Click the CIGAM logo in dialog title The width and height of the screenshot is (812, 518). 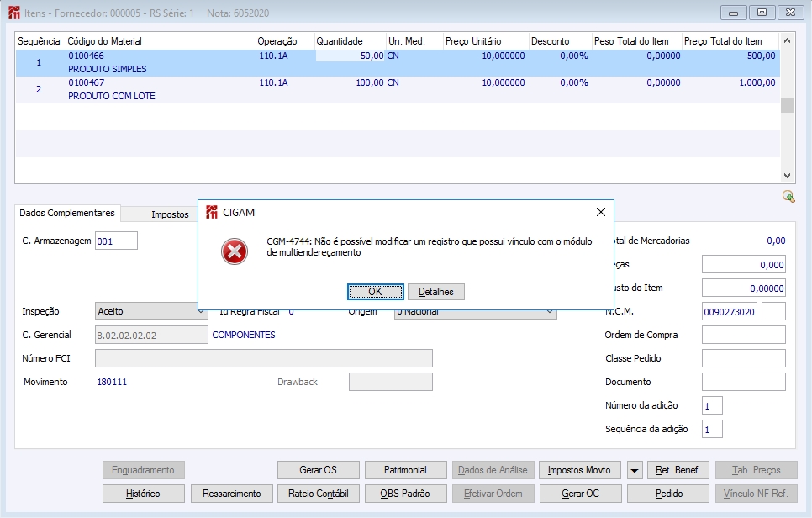point(211,212)
